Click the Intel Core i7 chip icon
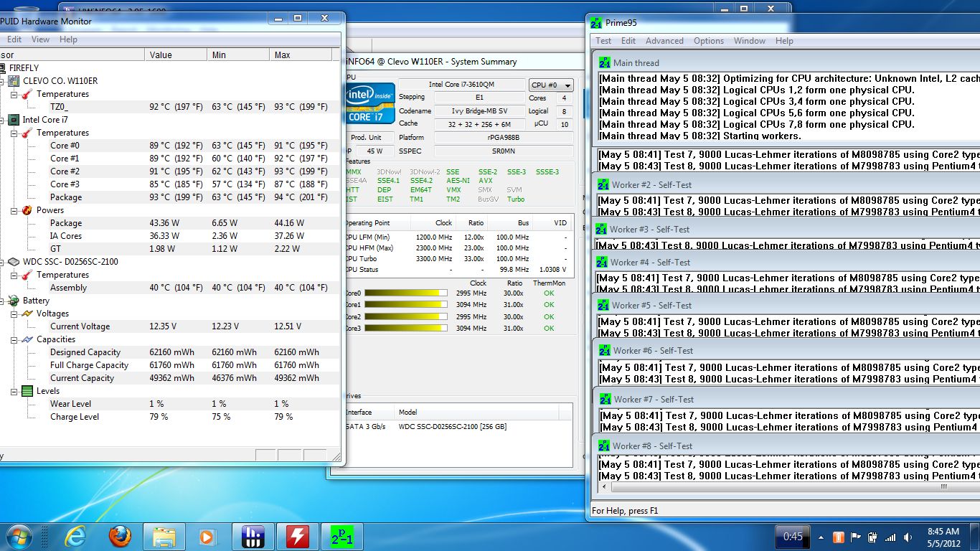This screenshot has width=980, height=551. tap(14, 120)
